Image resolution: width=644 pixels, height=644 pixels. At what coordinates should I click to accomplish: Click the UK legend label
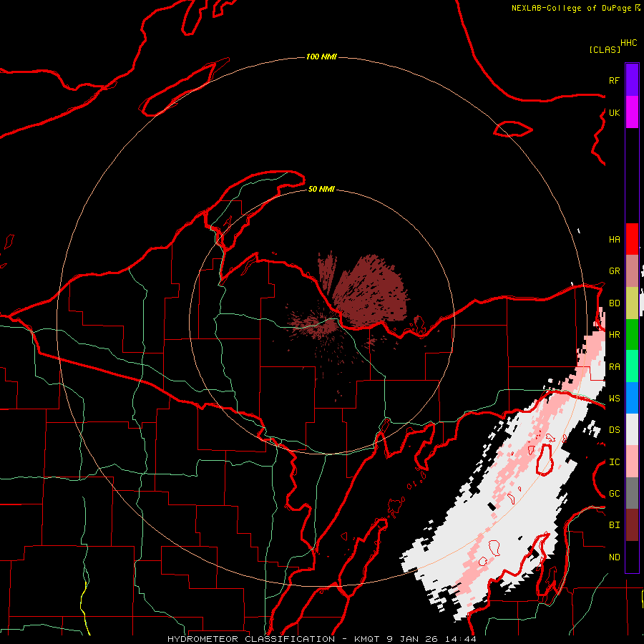pos(614,112)
